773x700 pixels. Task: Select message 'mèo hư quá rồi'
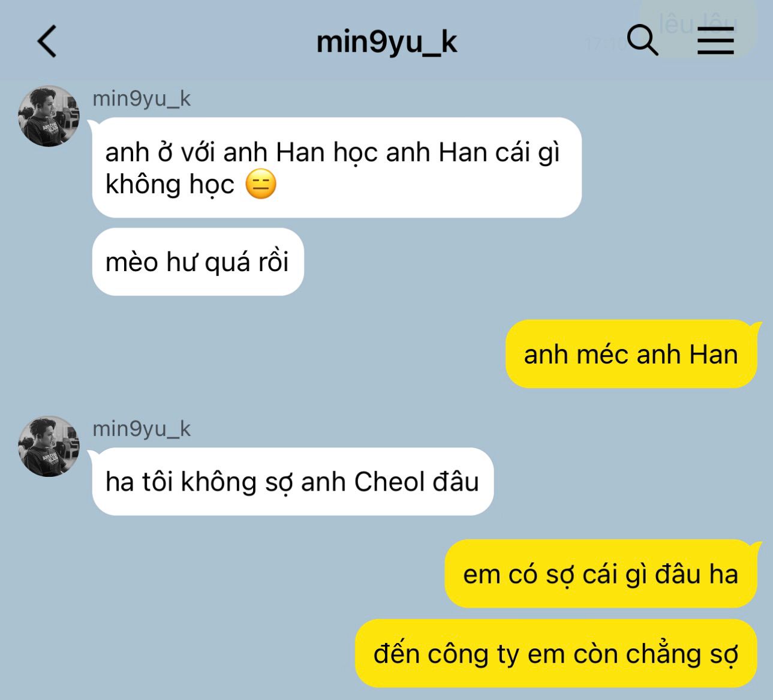click(x=198, y=262)
